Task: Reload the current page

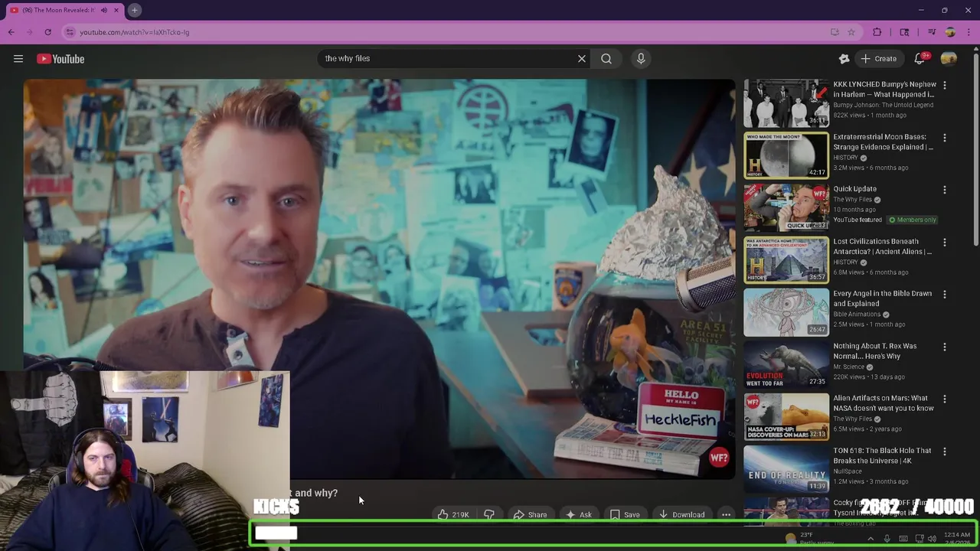Action: click(47, 32)
